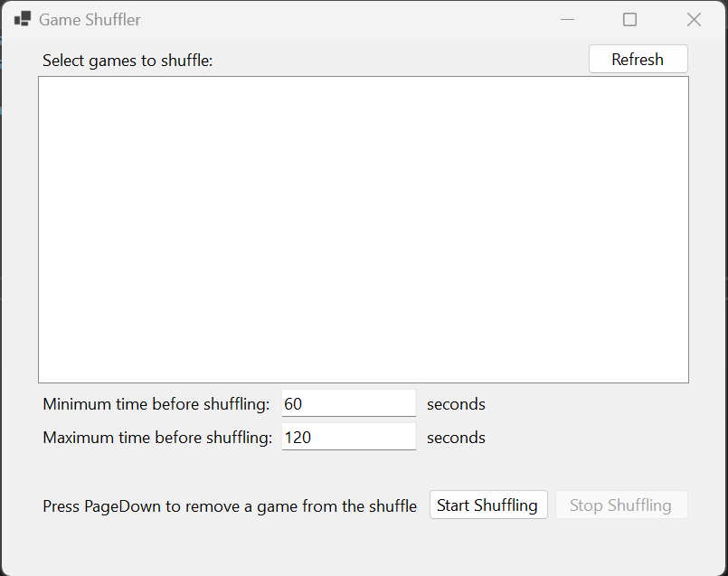Click the center of the game selection list
Viewport: 728px width, 576px height.
click(363, 229)
